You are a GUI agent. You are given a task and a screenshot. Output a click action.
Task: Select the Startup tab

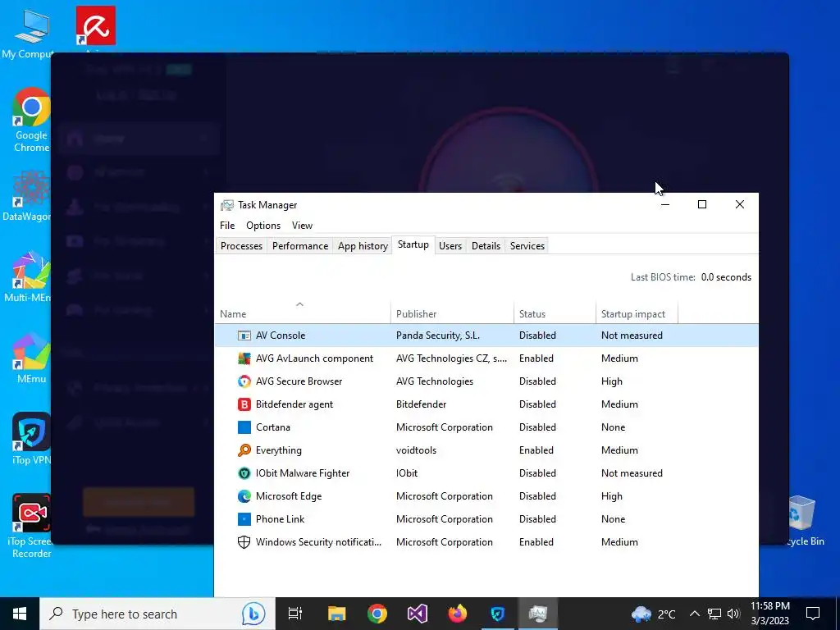(x=413, y=244)
